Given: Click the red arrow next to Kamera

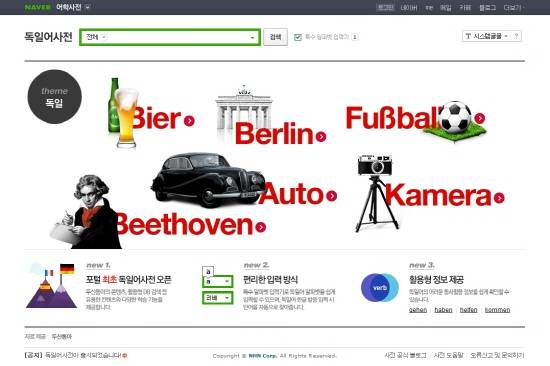Looking at the screenshot, I should pos(499,198).
